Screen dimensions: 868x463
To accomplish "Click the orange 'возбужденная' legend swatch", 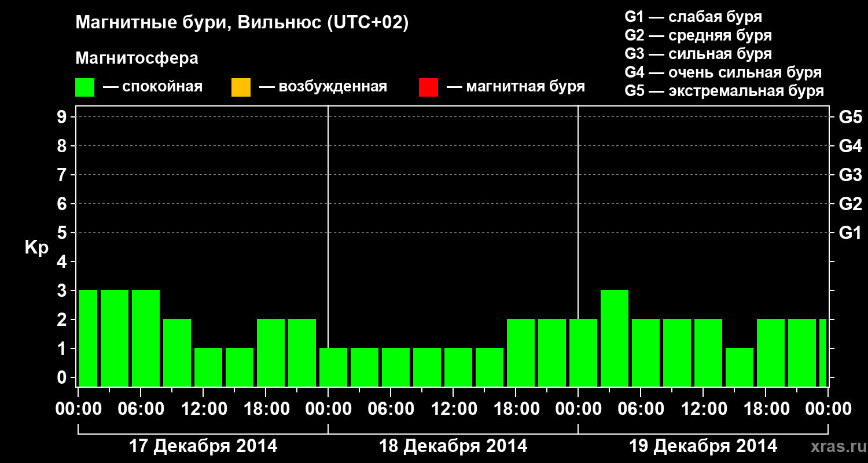I will (x=241, y=87).
